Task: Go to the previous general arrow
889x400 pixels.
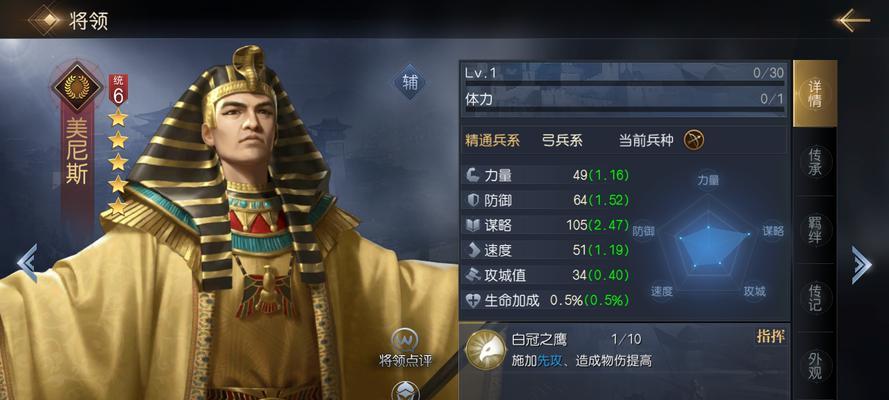Action: [27, 263]
